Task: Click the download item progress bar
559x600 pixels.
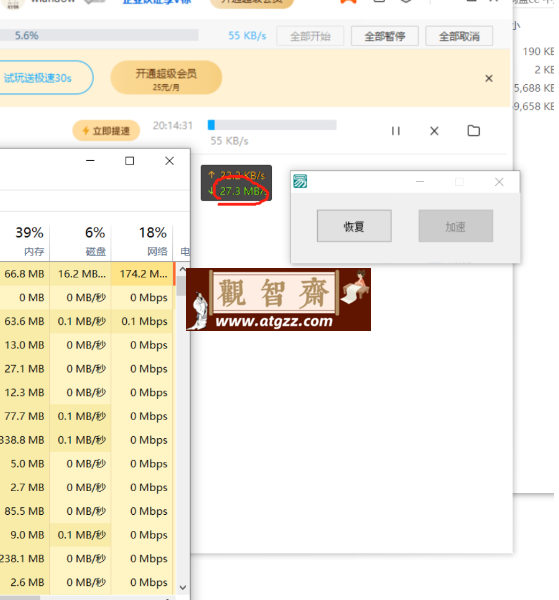Action: point(272,125)
